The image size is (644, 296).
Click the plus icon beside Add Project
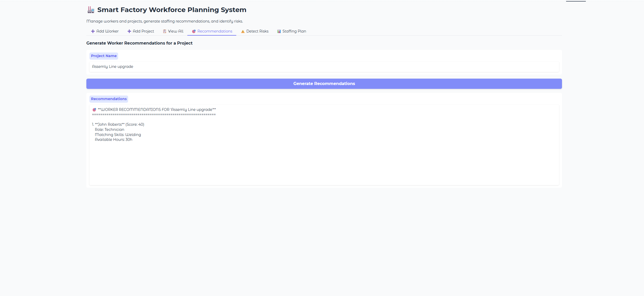pyautogui.click(x=129, y=31)
